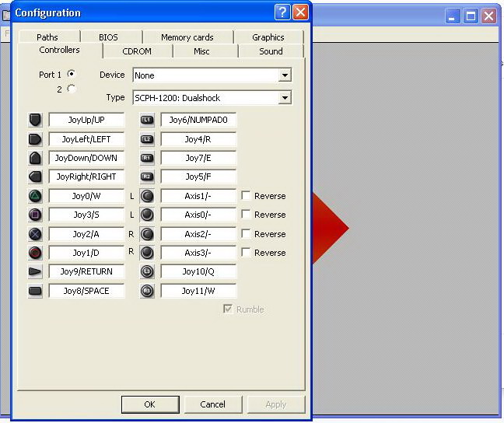This screenshot has width=504, height=423.
Task: Click the Start button icon
Action: [x=35, y=271]
